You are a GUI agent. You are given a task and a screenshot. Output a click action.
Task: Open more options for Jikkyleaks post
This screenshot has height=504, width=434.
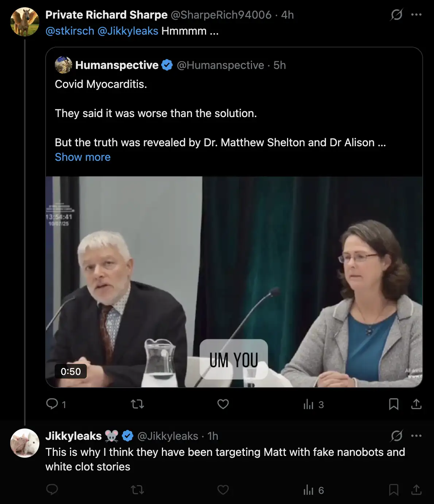pos(416,436)
